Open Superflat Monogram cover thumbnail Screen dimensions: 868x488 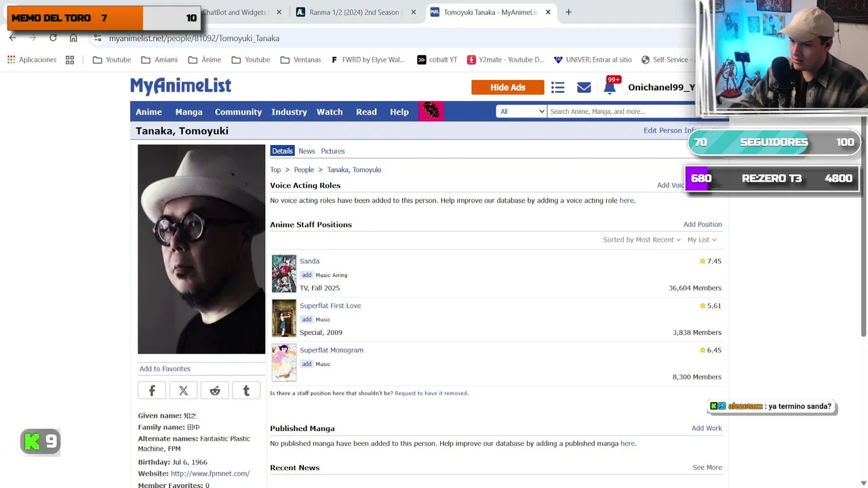pyautogui.click(x=284, y=363)
